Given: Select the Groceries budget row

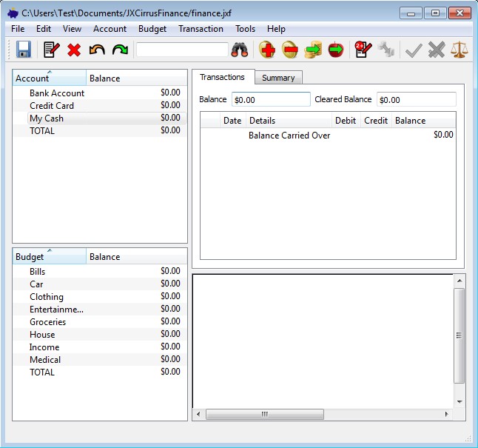Looking at the screenshot, I should (x=47, y=322).
